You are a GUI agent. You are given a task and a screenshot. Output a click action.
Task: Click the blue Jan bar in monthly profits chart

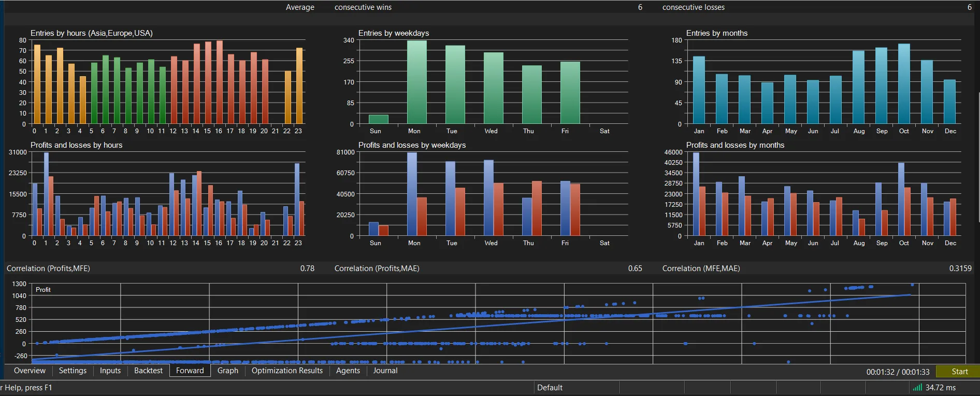coord(696,194)
